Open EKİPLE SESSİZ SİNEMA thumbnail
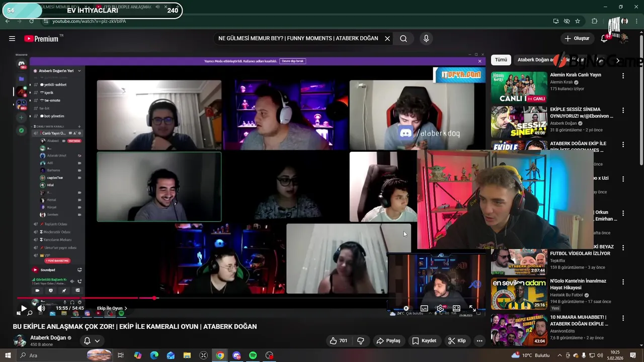 pos(519,122)
